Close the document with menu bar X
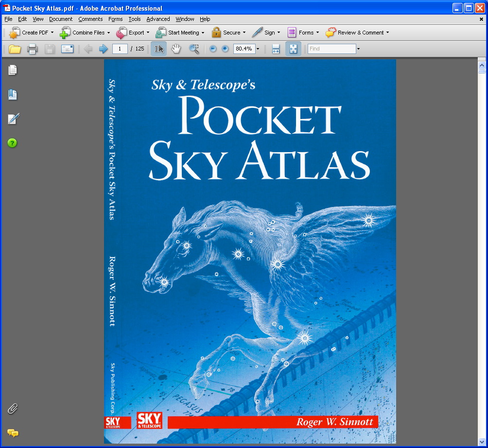488x448 pixels. pyautogui.click(x=481, y=19)
